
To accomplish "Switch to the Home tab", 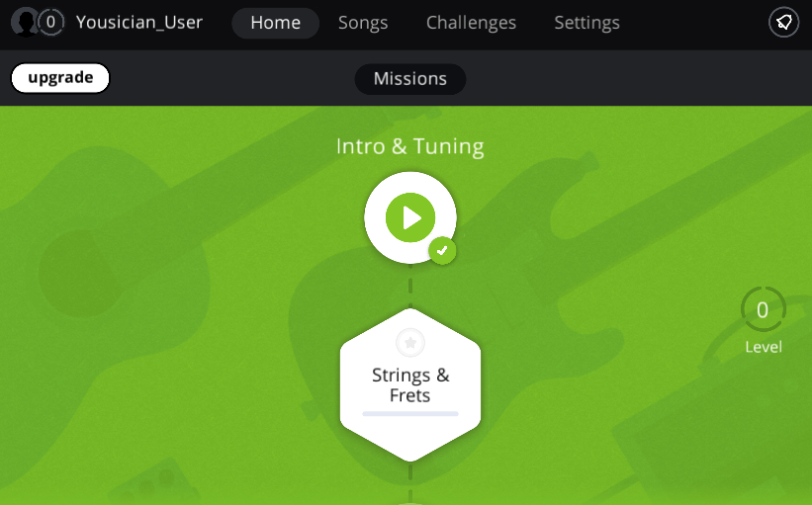I will pos(275,23).
